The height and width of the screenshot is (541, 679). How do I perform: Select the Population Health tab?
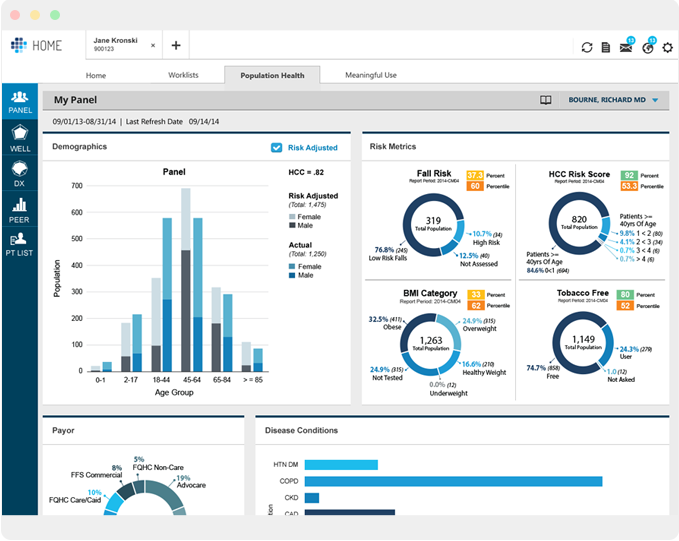(272, 75)
